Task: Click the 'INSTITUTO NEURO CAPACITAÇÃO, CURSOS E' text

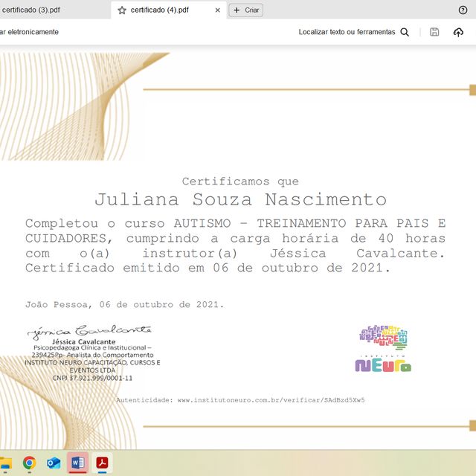Action: [x=92, y=362]
